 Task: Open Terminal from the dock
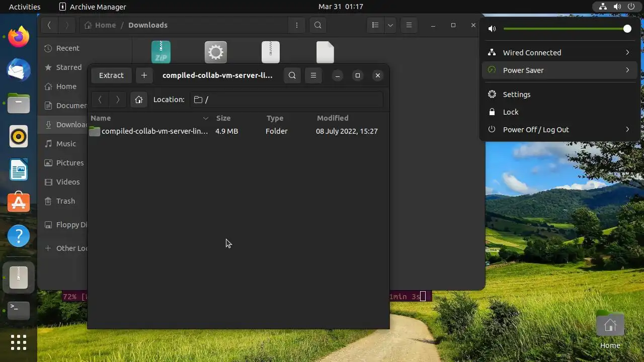pyautogui.click(x=19, y=310)
